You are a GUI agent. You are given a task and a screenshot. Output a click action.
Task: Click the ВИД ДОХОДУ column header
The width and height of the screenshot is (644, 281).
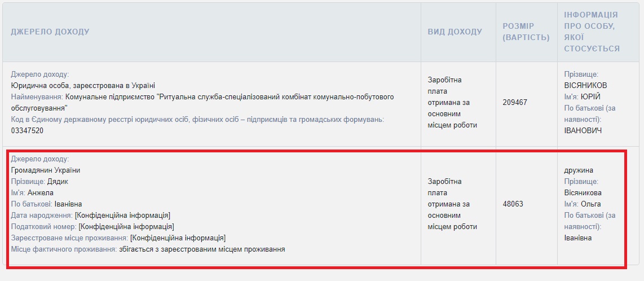(x=455, y=32)
